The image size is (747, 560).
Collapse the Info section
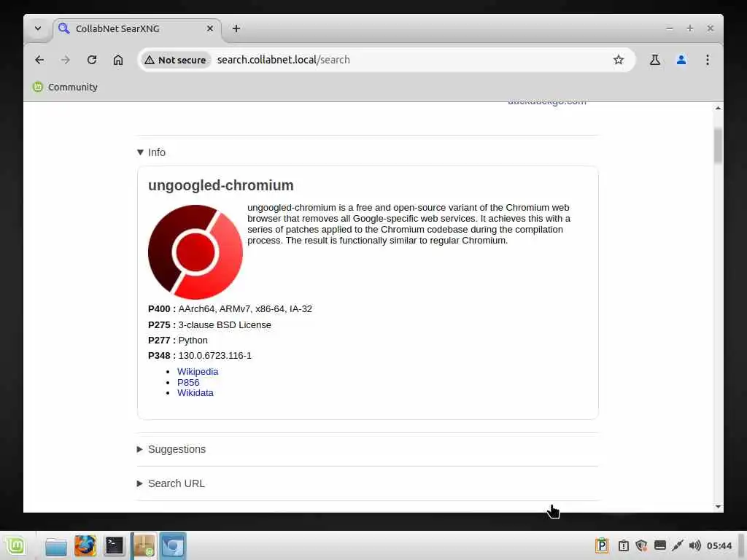pyautogui.click(x=152, y=152)
